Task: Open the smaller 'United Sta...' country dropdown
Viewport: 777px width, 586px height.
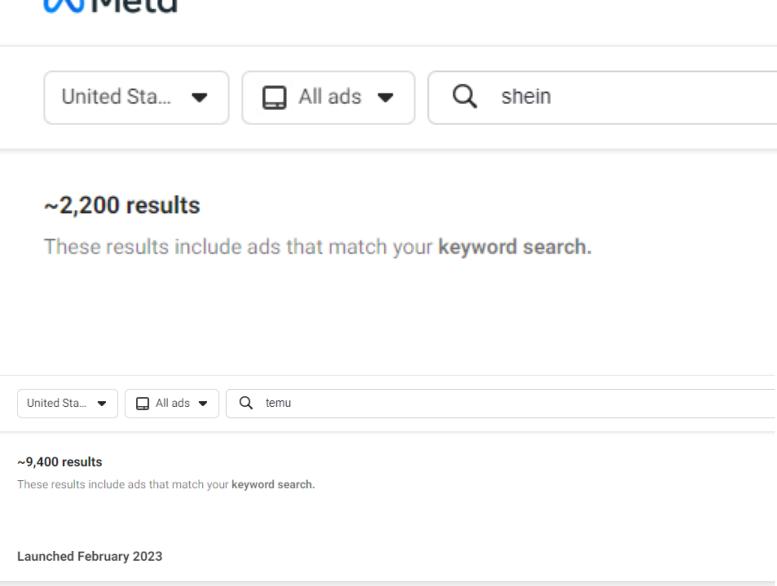Action: pos(67,404)
